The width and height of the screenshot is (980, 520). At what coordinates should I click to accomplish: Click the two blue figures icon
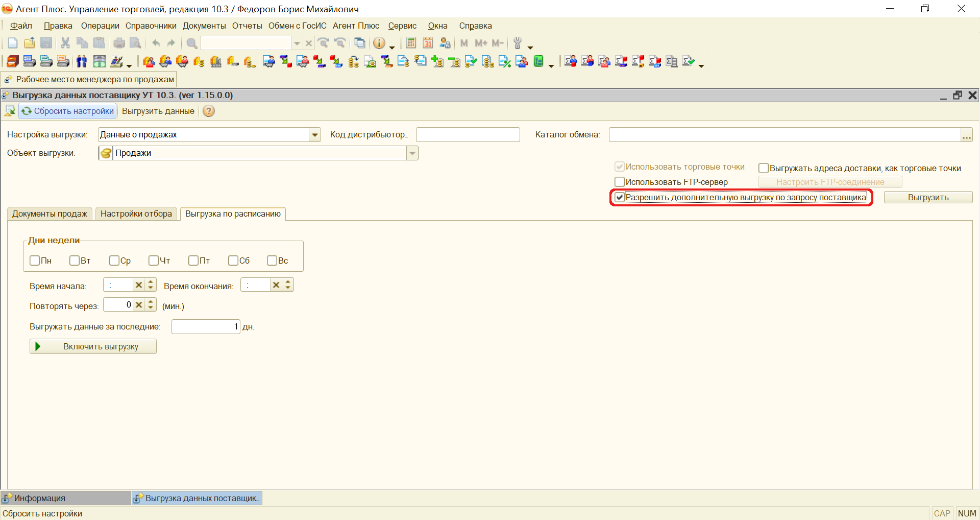[82, 62]
